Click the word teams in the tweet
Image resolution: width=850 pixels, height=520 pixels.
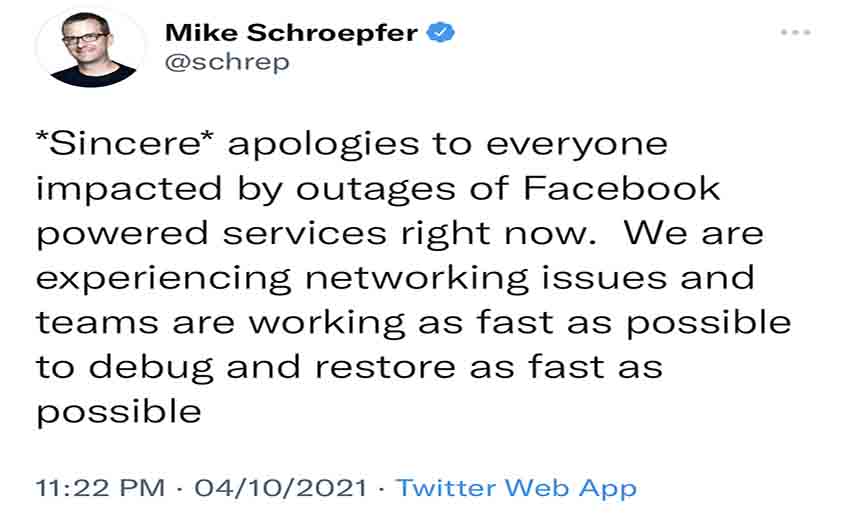pyautogui.click(x=97, y=323)
